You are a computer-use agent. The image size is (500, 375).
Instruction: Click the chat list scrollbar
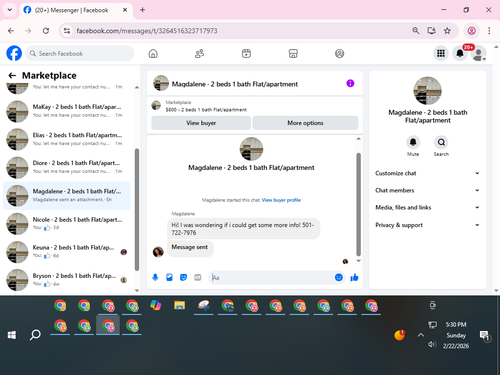(x=137, y=210)
